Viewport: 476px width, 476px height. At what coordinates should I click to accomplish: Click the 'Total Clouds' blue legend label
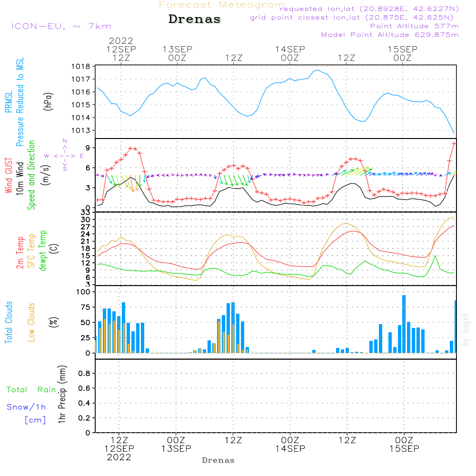coord(9,322)
